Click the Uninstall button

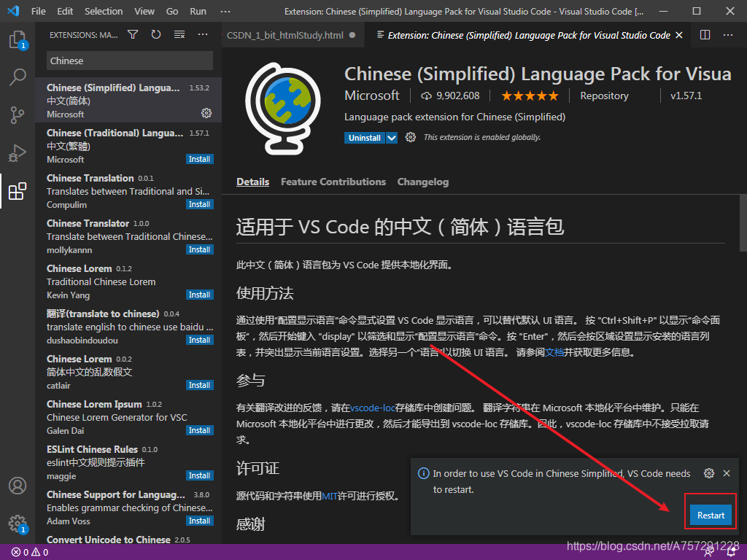tap(365, 138)
